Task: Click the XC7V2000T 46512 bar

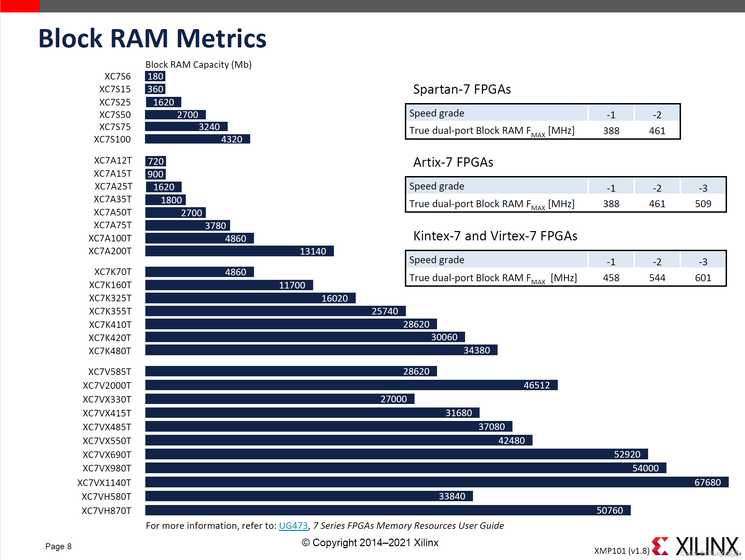Action: pos(351,385)
